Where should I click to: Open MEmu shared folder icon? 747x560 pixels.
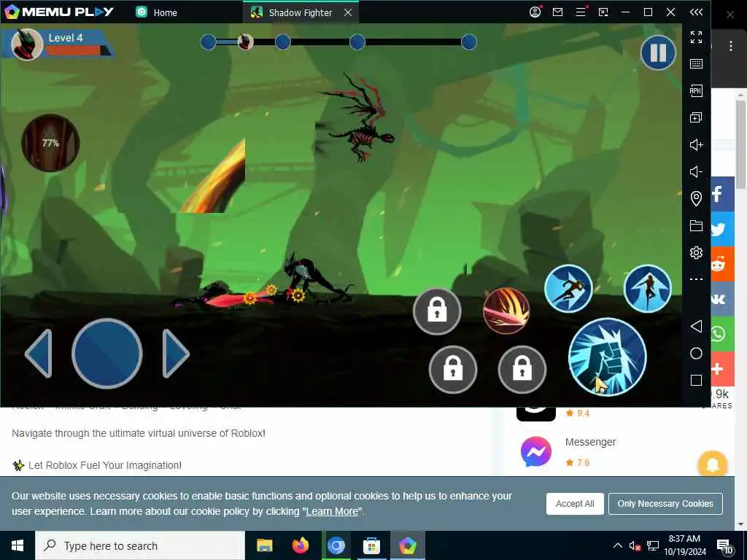pos(696,226)
